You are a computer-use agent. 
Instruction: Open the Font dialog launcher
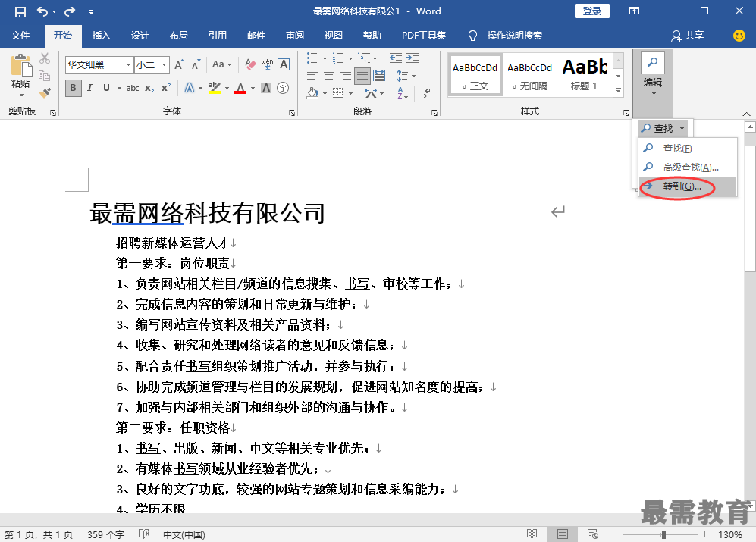(x=292, y=112)
